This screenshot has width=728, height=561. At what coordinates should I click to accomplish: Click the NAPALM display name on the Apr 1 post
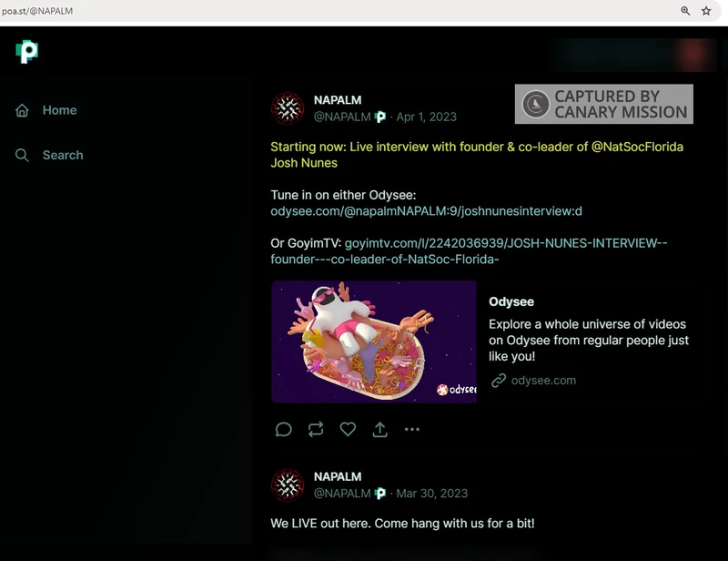[338, 100]
